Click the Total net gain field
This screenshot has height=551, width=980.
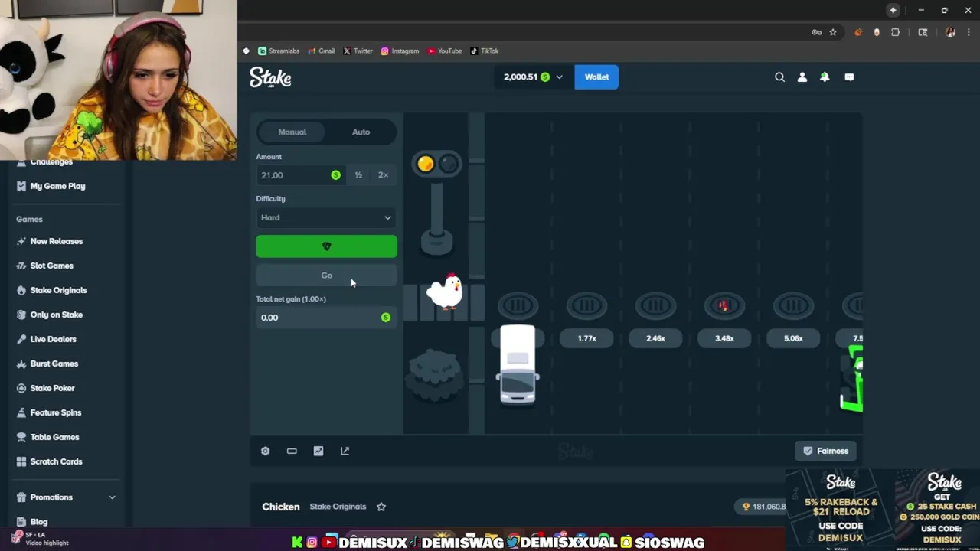tap(326, 318)
